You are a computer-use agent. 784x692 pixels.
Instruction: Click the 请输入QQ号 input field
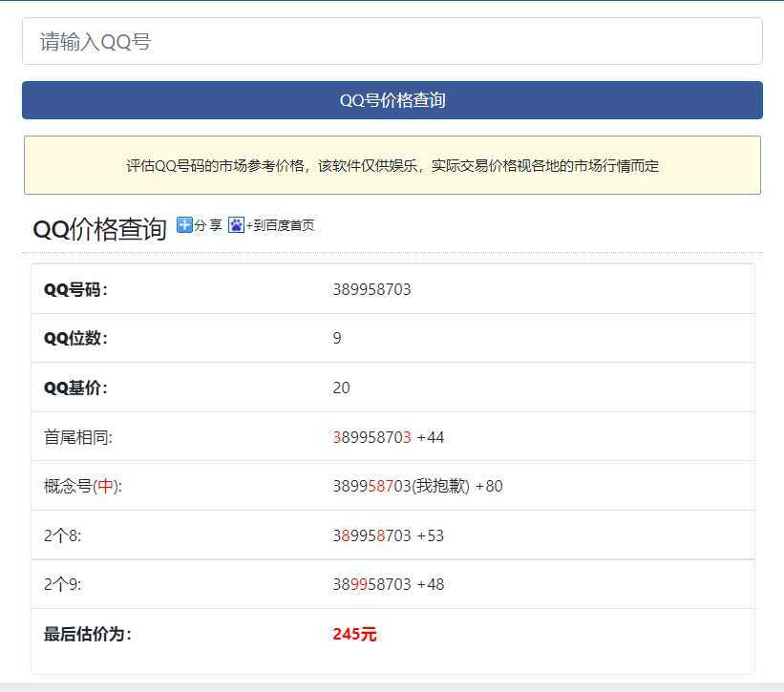(x=392, y=42)
